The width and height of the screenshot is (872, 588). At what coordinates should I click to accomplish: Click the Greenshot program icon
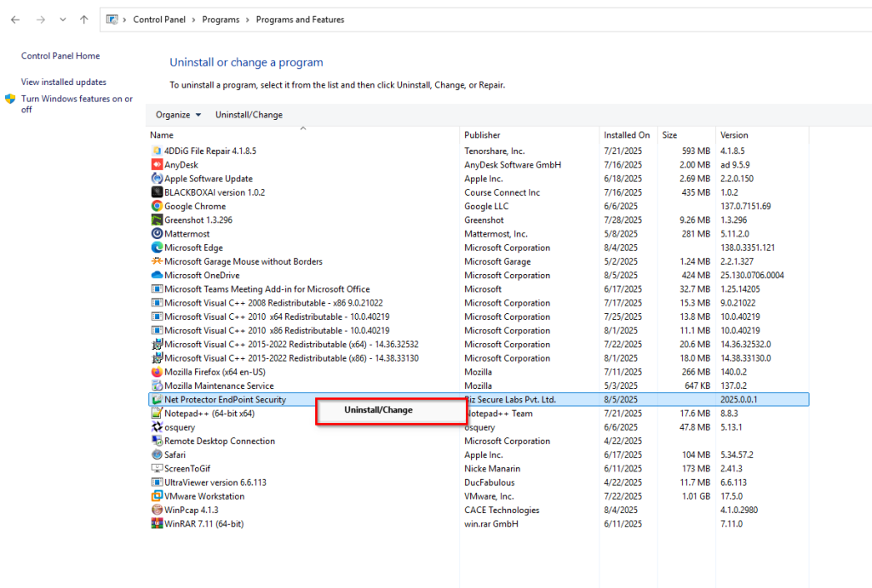(x=157, y=220)
